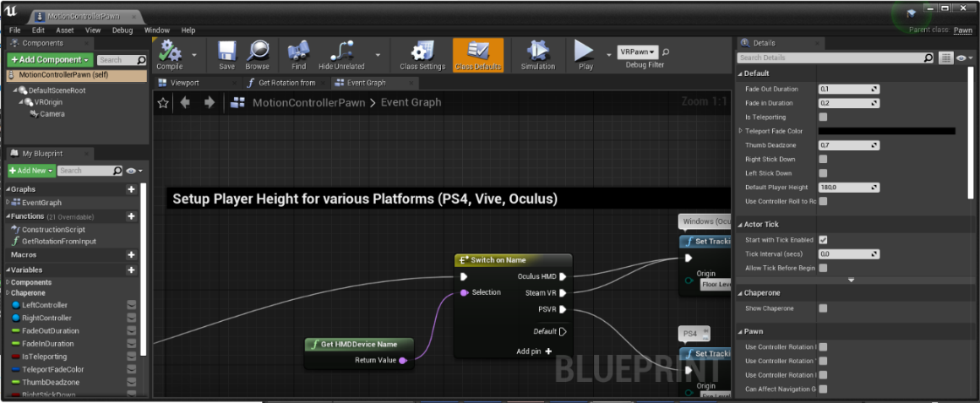This screenshot has height=403, width=980.
Task: Click the Add Component button
Action: pos(49,60)
